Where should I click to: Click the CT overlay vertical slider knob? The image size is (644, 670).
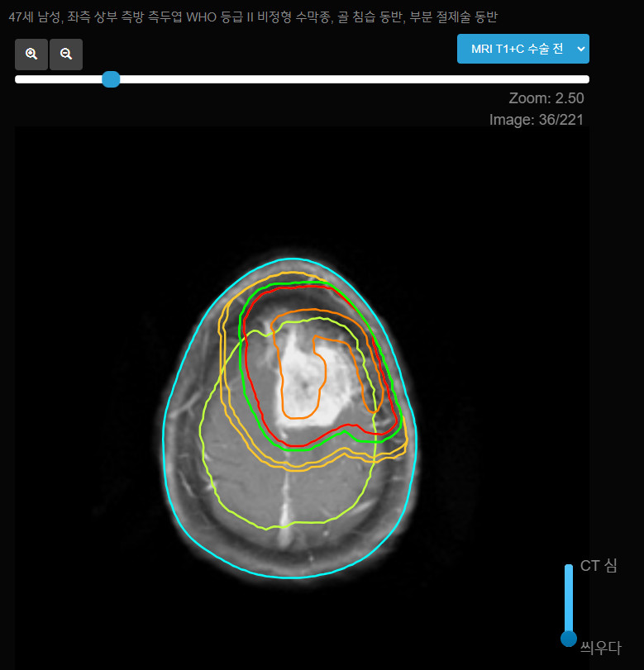tap(569, 639)
